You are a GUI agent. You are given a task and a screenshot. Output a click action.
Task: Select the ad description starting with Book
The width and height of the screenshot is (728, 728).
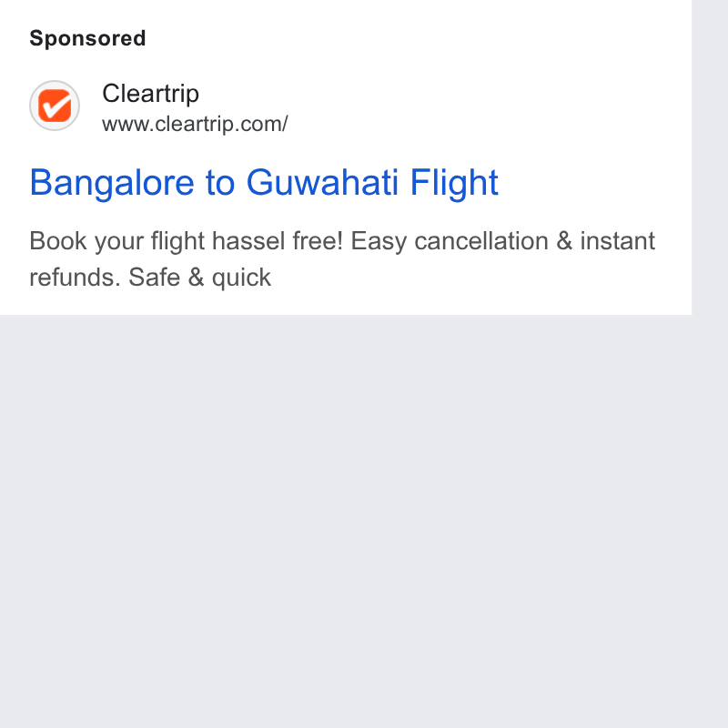(342, 259)
